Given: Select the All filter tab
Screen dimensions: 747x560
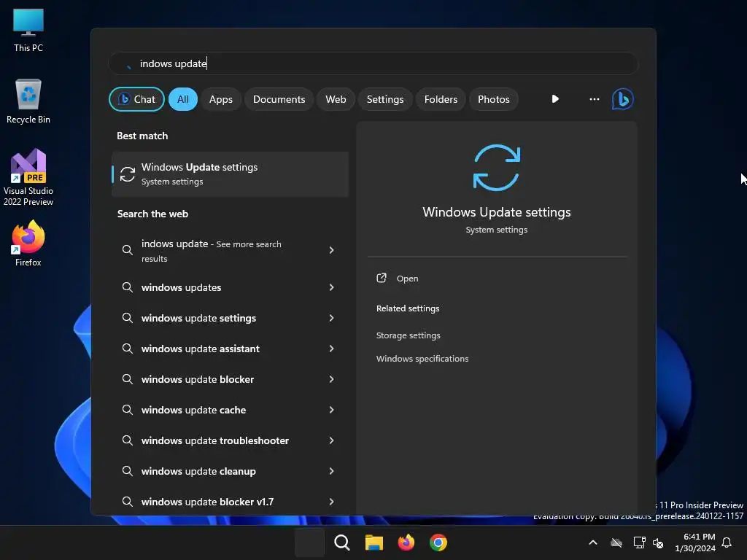Looking at the screenshot, I should pyautogui.click(x=183, y=99).
